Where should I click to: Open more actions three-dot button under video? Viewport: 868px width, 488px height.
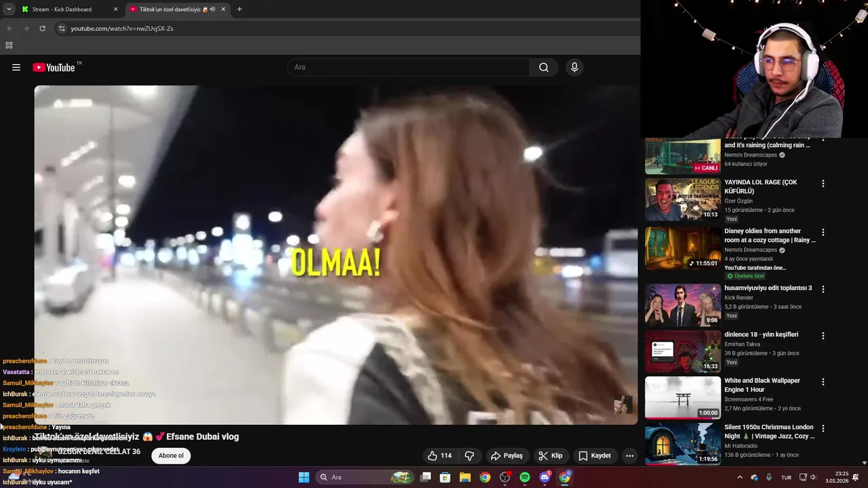(x=629, y=455)
